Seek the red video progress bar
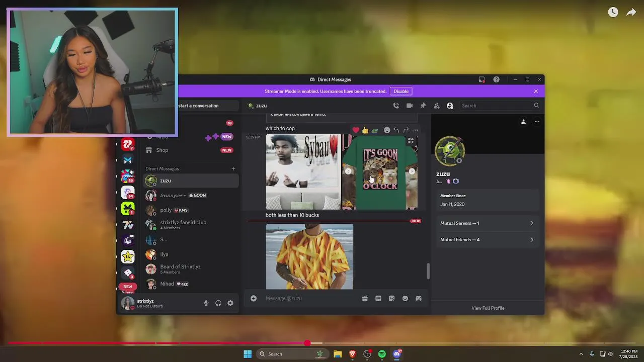 [x=322, y=343]
